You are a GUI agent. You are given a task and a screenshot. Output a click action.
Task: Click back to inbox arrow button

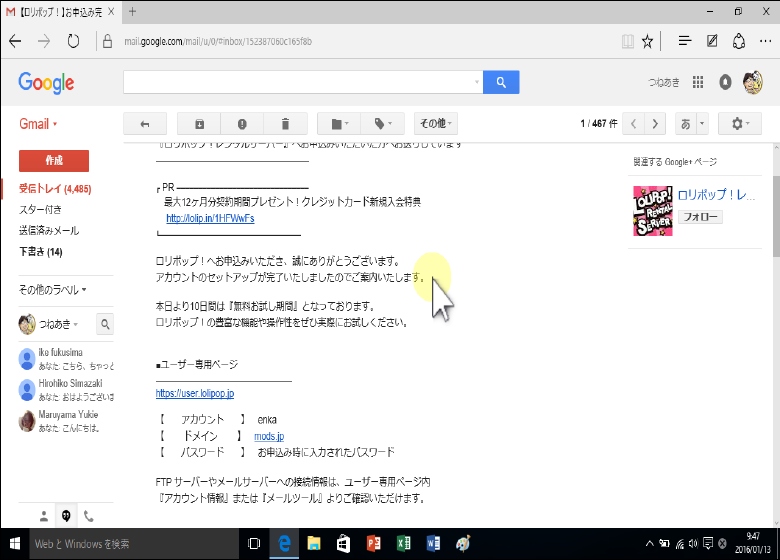click(145, 124)
